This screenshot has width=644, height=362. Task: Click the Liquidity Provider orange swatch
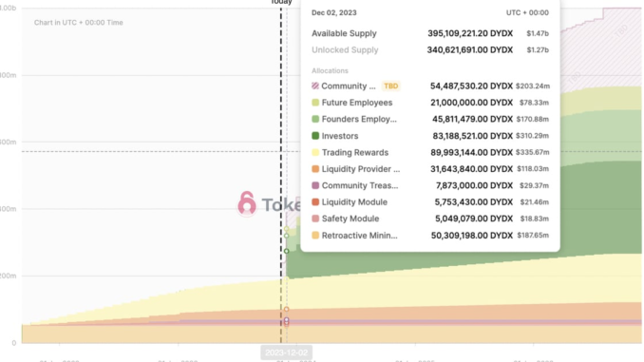coord(315,169)
